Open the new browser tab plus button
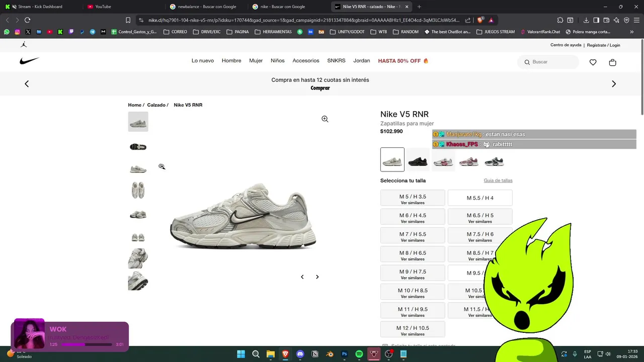The width and height of the screenshot is (644, 362). pyautogui.click(x=419, y=7)
